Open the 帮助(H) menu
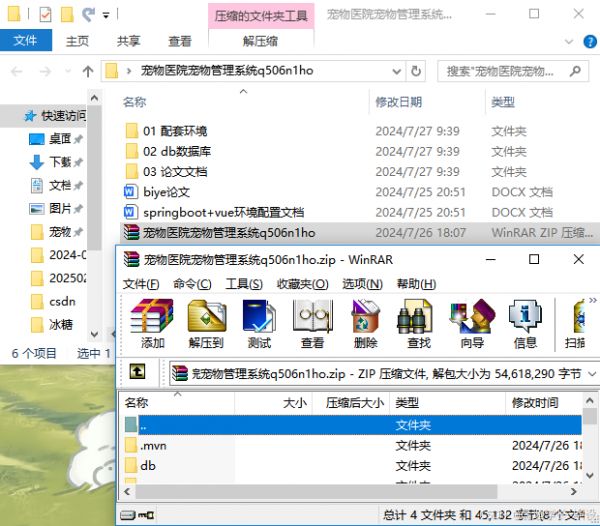Viewport: 600px width, 526px height. pos(416,284)
